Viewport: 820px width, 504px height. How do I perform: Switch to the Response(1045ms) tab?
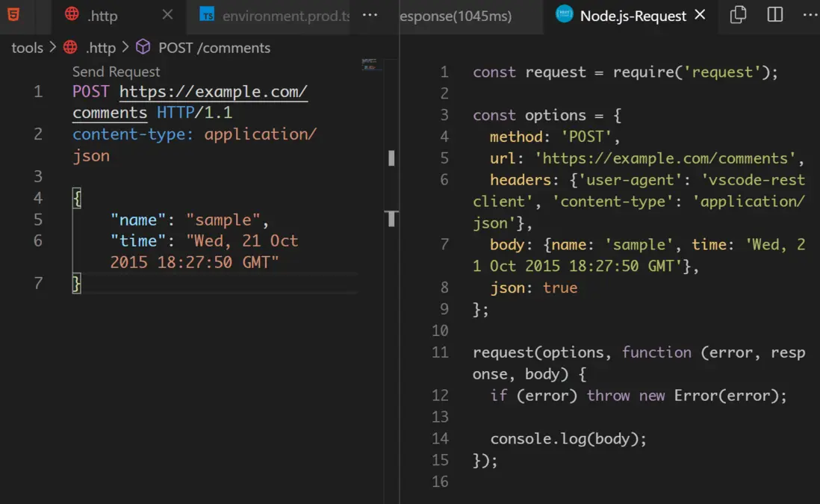(456, 16)
